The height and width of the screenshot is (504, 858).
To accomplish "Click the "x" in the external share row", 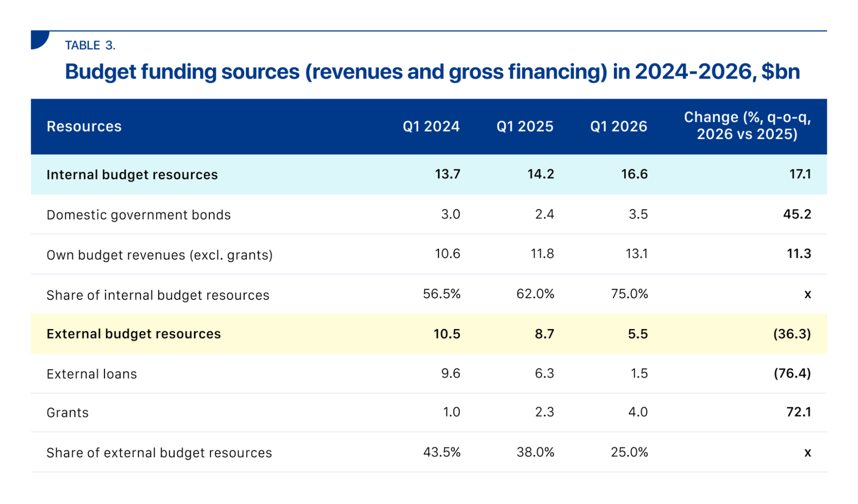I will coord(807,453).
